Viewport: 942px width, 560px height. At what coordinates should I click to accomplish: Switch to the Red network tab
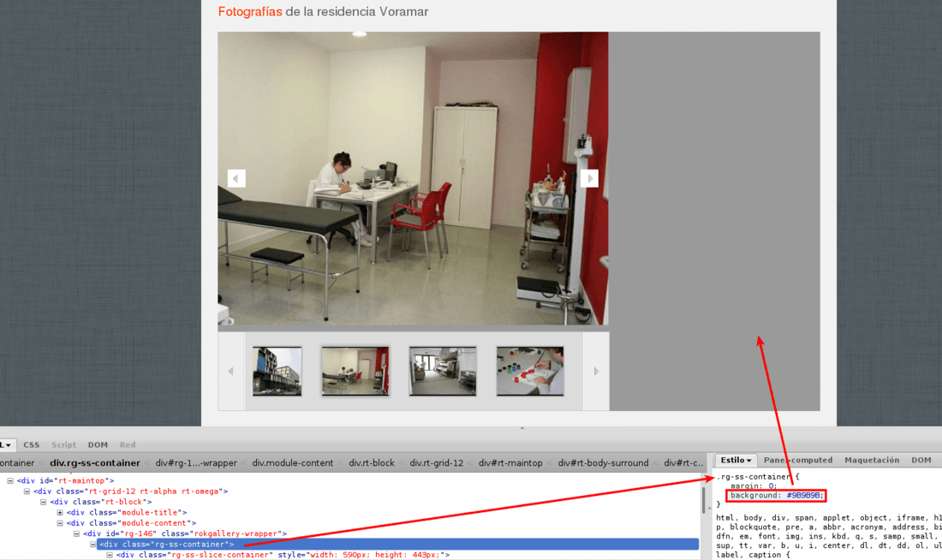point(128,444)
